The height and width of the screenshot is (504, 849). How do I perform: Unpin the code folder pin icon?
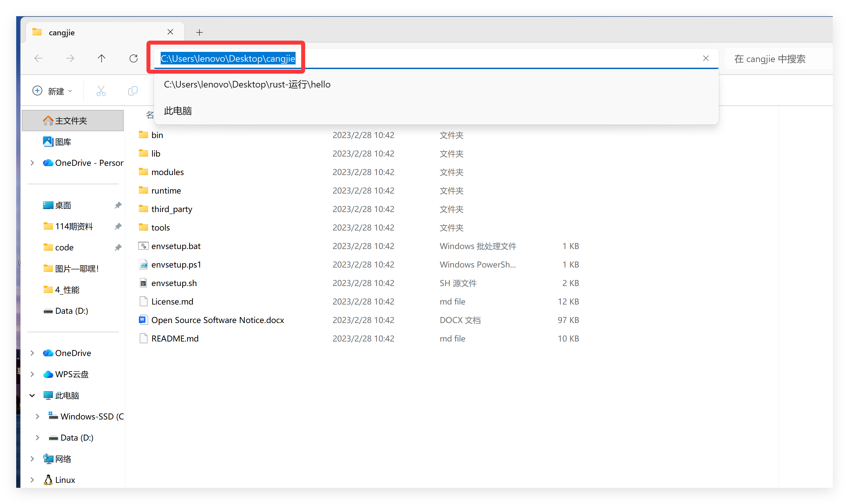tap(118, 247)
